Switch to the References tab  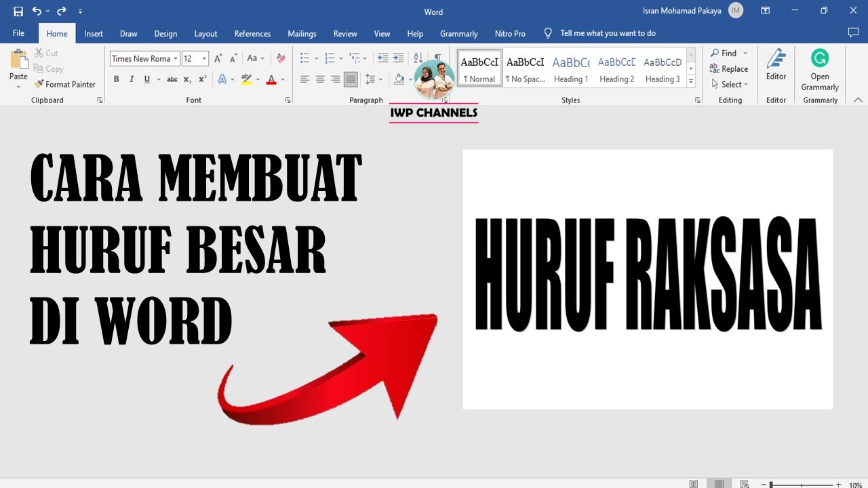[x=252, y=33]
